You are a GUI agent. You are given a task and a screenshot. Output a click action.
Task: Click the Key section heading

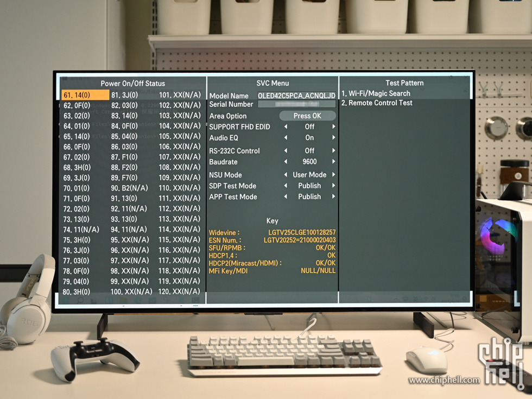(273, 221)
